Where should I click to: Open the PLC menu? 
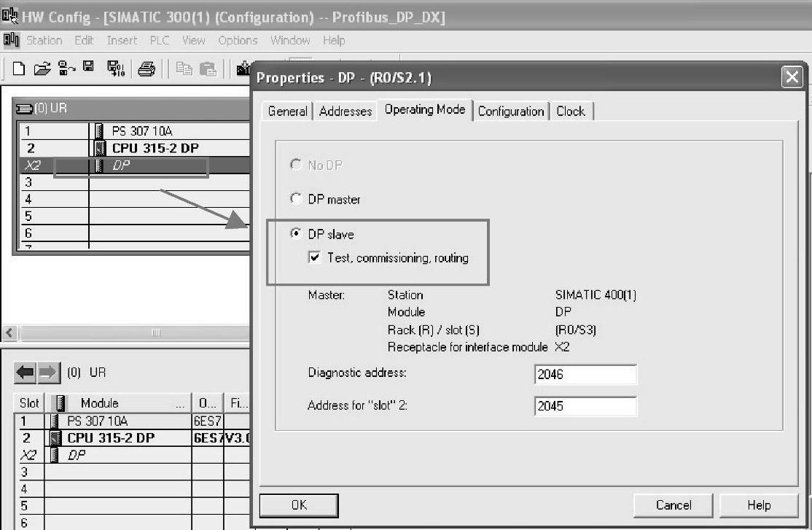[x=160, y=40]
